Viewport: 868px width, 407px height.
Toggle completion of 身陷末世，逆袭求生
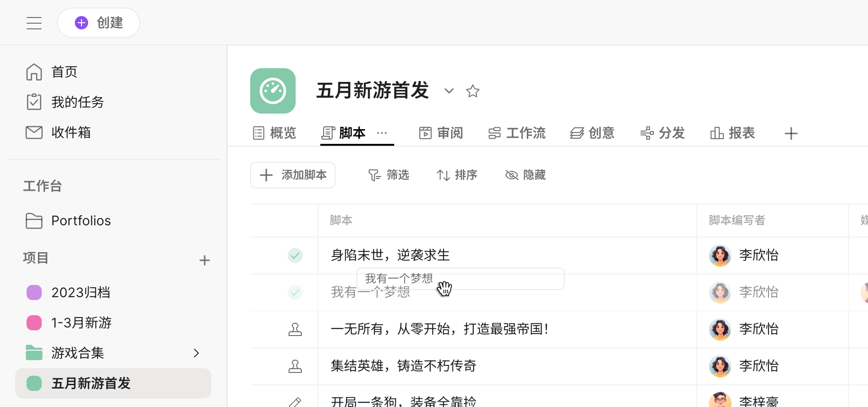pos(295,256)
